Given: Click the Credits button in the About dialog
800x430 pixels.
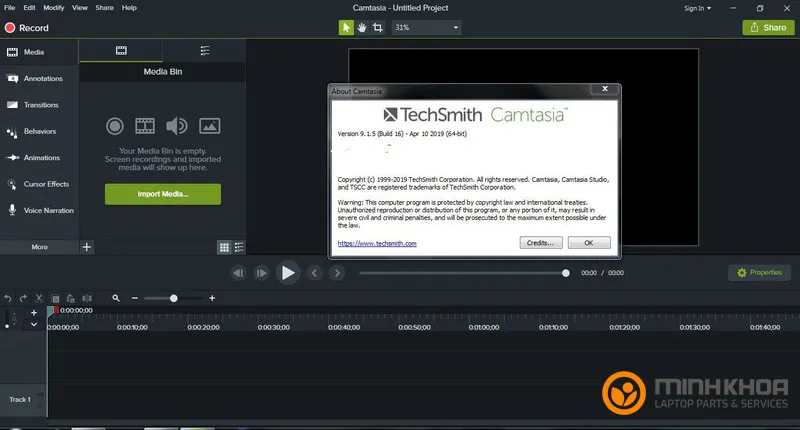Looking at the screenshot, I should pyautogui.click(x=540, y=243).
